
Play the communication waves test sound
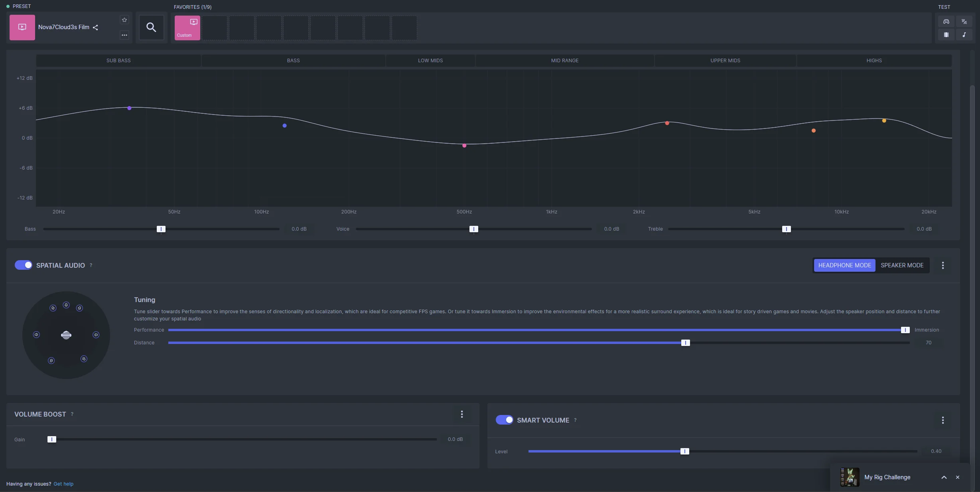click(x=964, y=22)
